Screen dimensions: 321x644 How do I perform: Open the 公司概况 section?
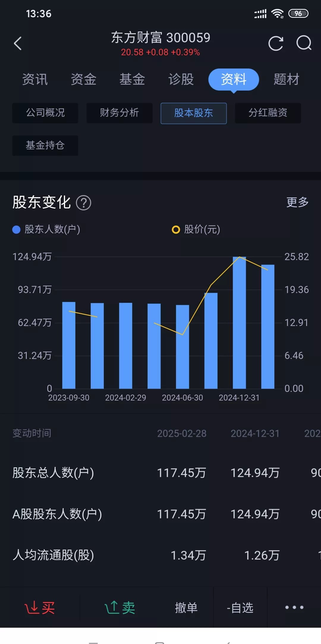pyautogui.click(x=45, y=113)
